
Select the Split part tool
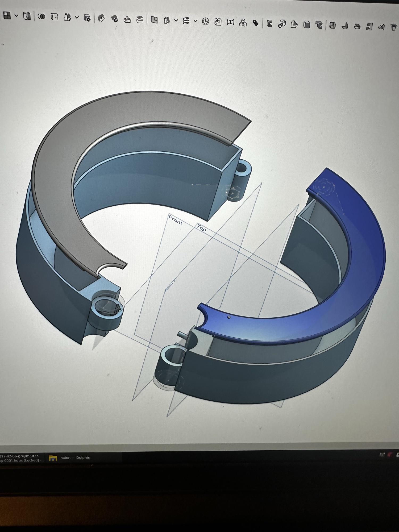click(x=54, y=17)
